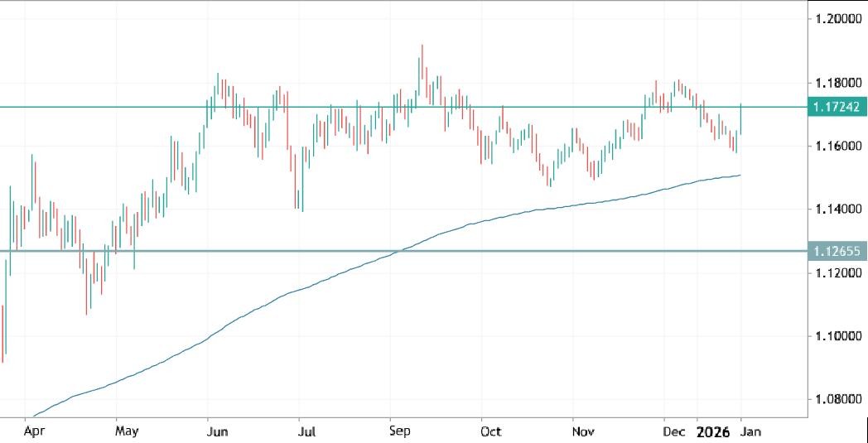Image resolution: width=868 pixels, height=443 pixels.
Task: Click the 1.12000 price axis label
Action: coord(839,273)
